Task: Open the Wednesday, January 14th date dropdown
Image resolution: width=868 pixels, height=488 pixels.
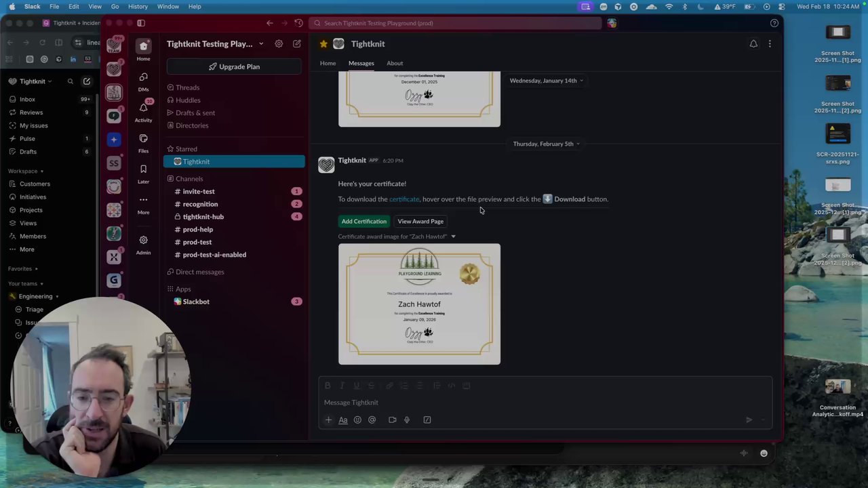Action: (x=547, y=81)
